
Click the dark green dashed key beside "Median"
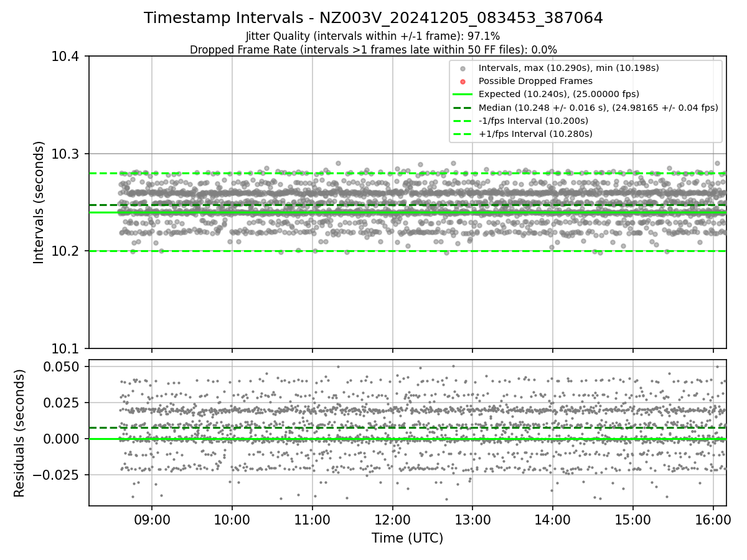click(463, 107)
